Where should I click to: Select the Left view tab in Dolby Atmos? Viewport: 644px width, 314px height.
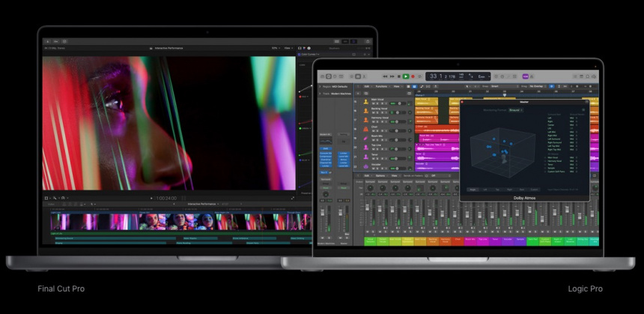coord(485,190)
